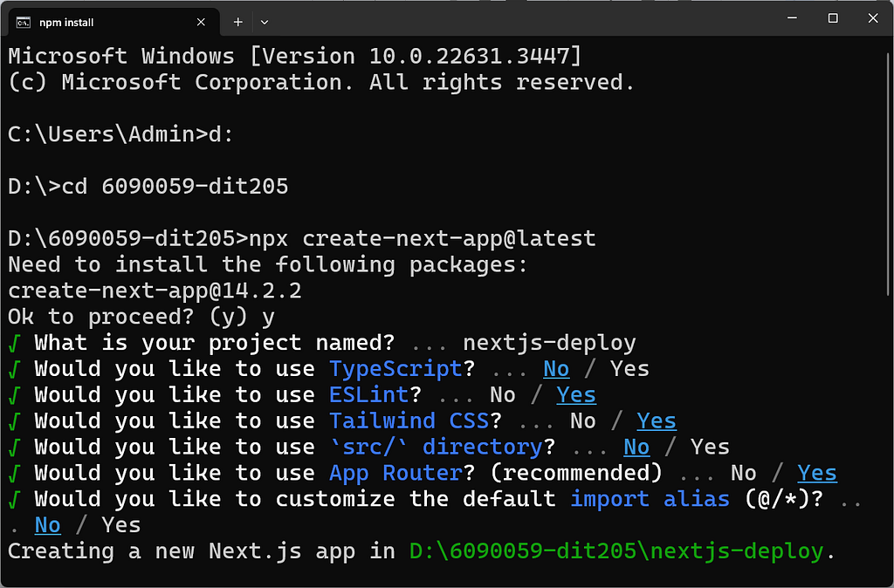Open the new tab profile dropdown
Viewport: 894px width, 588px height.
[x=264, y=22]
